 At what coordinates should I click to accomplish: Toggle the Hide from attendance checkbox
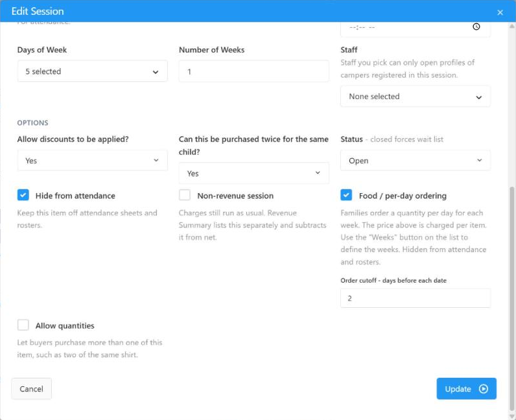pos(23,195)
